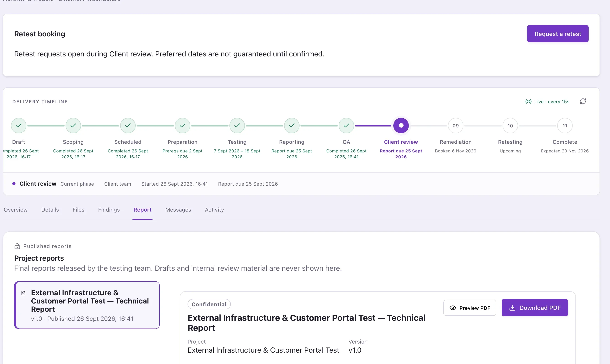The image size is (610, 364).
Task: Click the 'Retest booking' heading
Action: pos(40,34)
